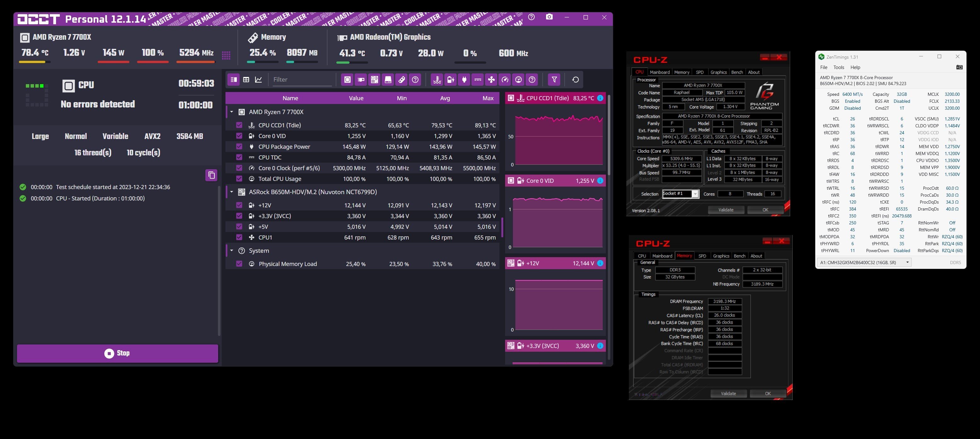Click the GPU hardware filter icon
The width and height of the screenshot is (980, 439).
click(x=361, y=80)
